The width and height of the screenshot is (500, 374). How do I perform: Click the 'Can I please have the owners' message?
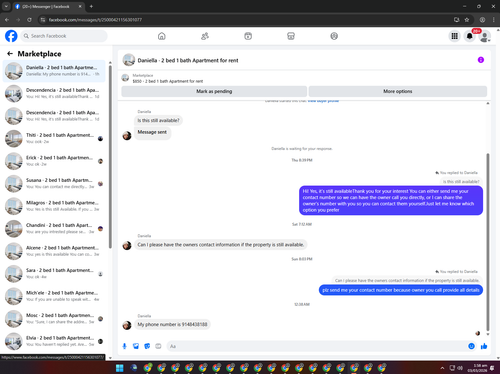221,245
